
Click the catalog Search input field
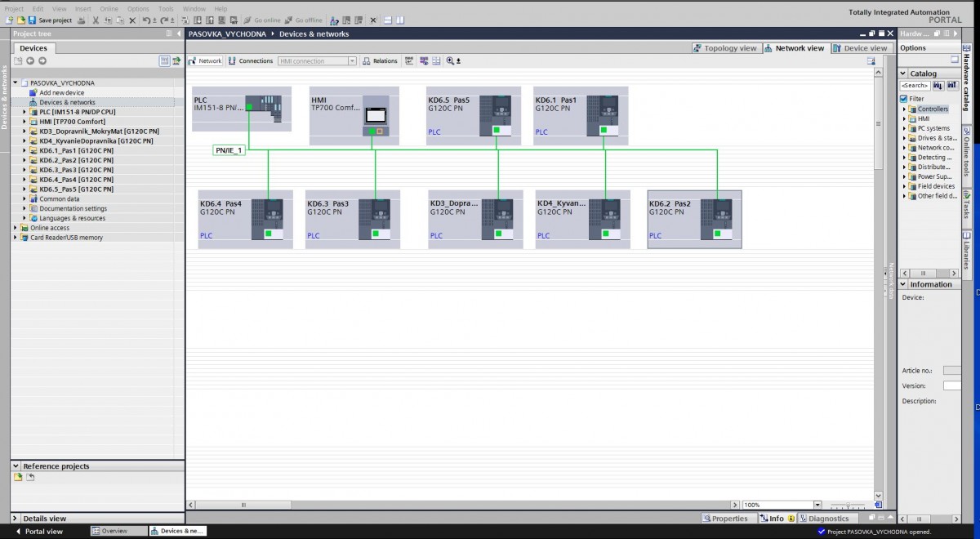click(x=915, y=85)
